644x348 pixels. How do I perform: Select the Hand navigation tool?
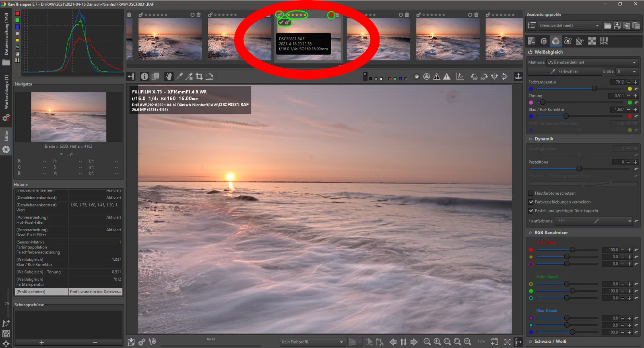click(169, 76)
